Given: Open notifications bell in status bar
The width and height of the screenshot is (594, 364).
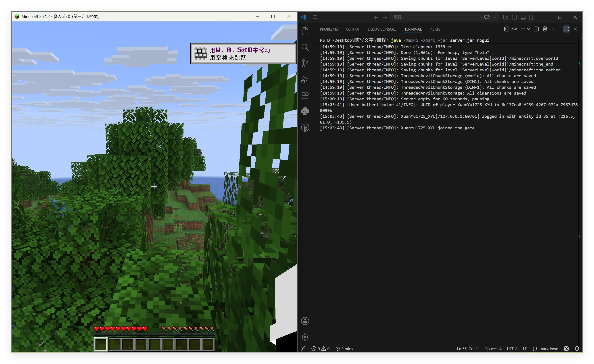Looking at the screenshot, I should (x=577, y=348).
